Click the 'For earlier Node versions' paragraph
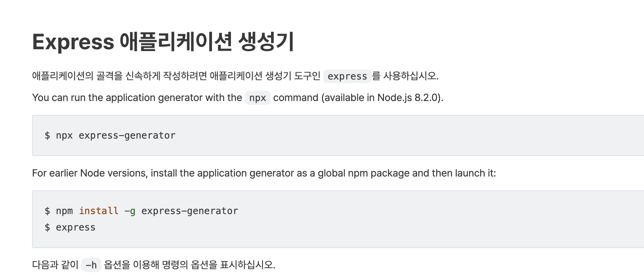 click(264, 173)
